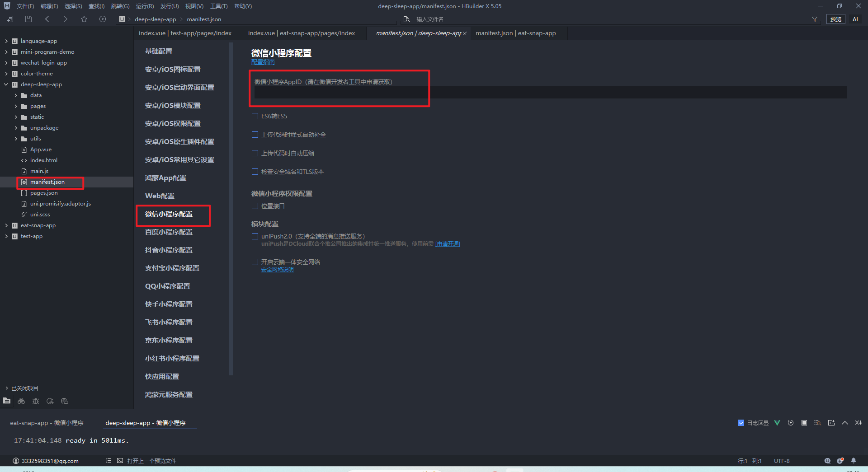This screenshot has width=868, height=472.
Task: Navigate back with the left arrow icon
Action: coord(47,19)
